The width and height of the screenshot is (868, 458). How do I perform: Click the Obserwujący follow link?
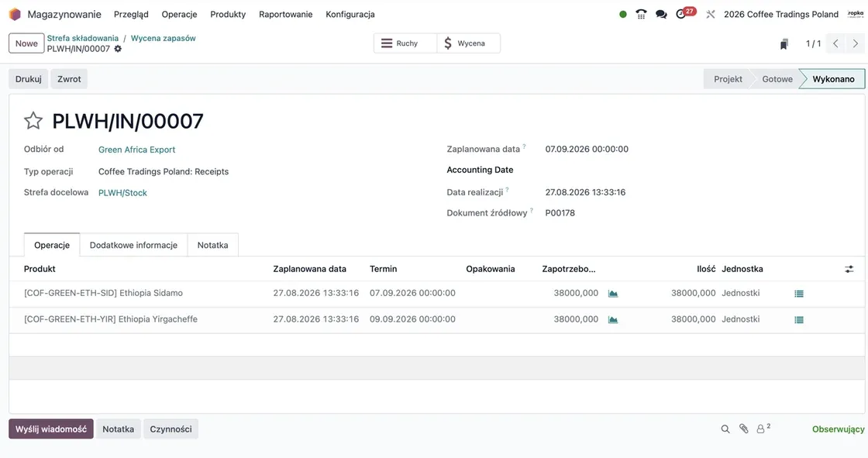838,429
